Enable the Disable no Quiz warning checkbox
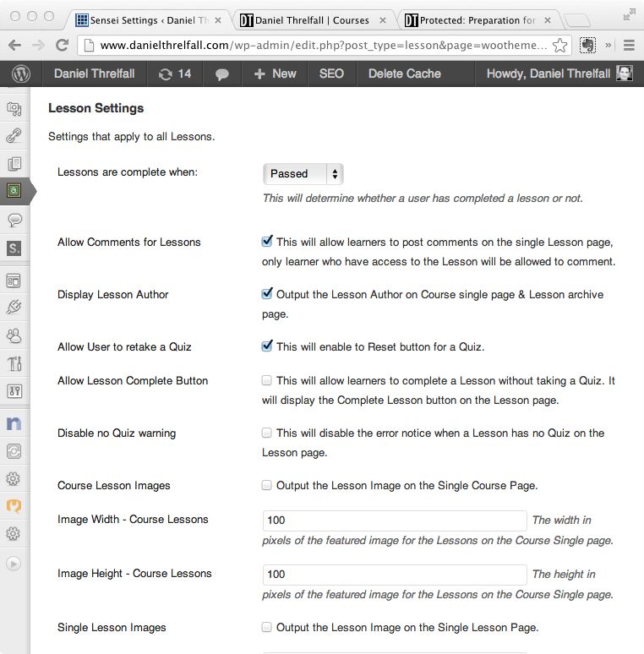This screenshot has height=654, width=644. (x=266, y=433)
